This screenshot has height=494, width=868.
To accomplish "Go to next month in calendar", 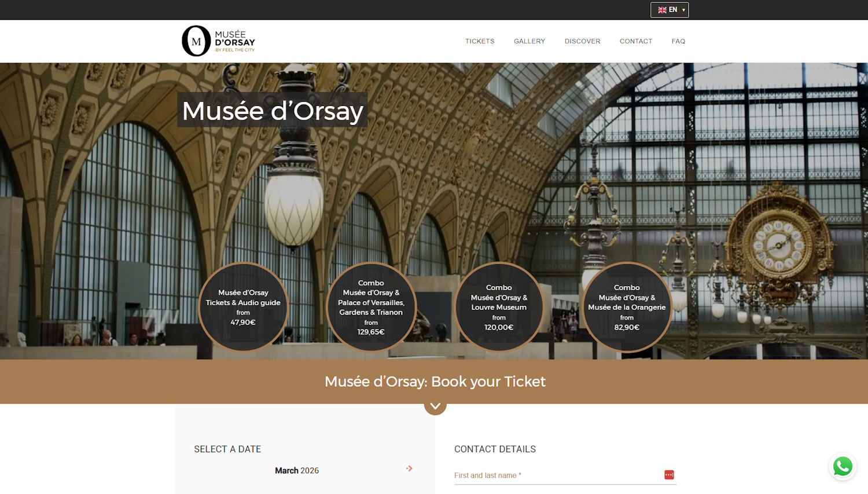I will pos(409,469).
